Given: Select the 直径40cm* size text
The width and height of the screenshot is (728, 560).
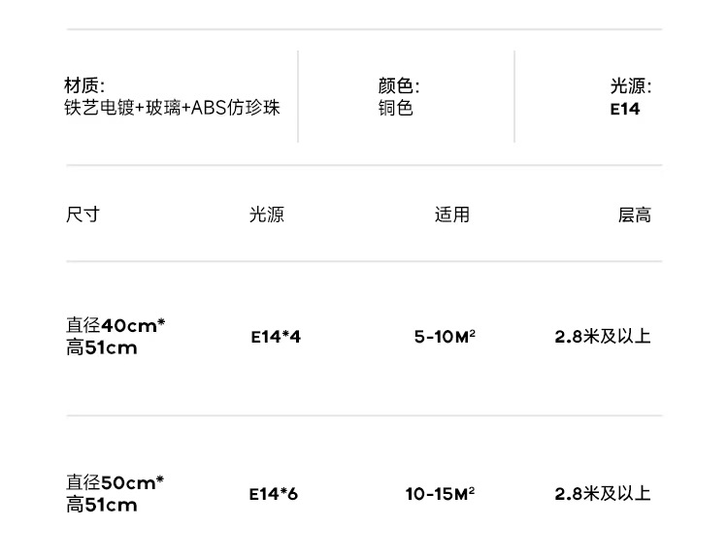Looking at the screenshot, I should 116,325.
